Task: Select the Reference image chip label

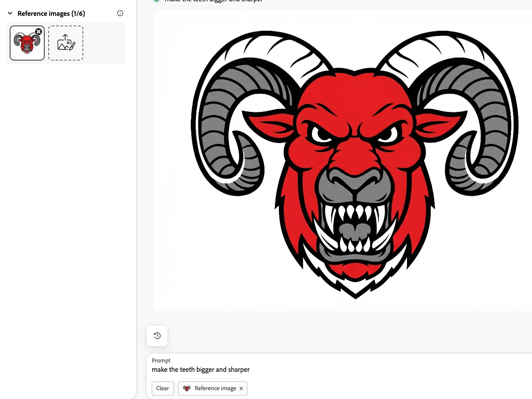Action: (x=215, y=388)
